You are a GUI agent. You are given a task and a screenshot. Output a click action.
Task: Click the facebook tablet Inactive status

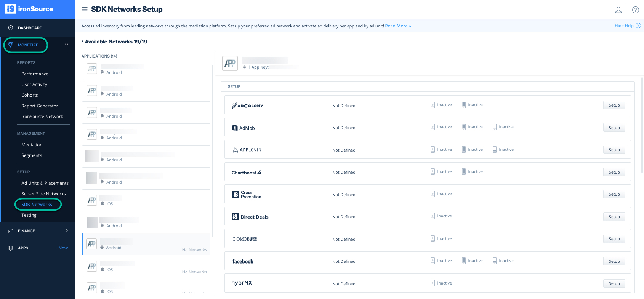click(472, 261)
